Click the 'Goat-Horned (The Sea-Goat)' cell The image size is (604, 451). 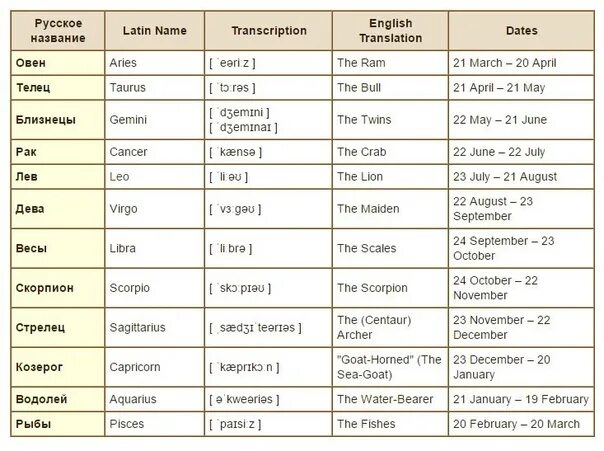pyautogui.click(x=390, y=367)
